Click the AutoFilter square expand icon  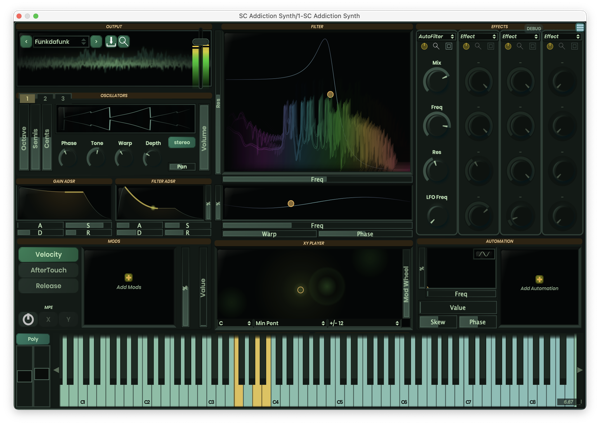[x=449, y=47]
